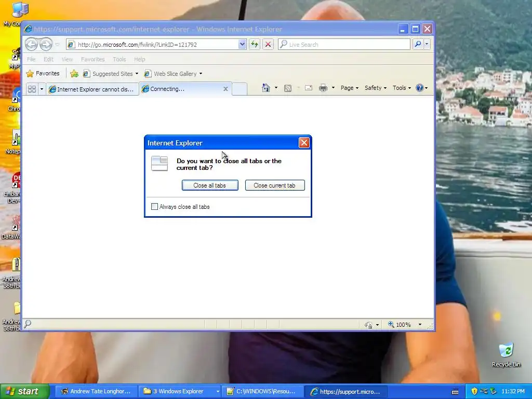Open the Help menu
Viewport: 532px width, 399px height.
(139, 59)
